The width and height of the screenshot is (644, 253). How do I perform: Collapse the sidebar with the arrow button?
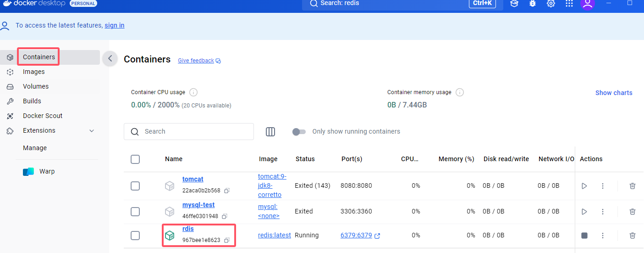click(110, 59)
